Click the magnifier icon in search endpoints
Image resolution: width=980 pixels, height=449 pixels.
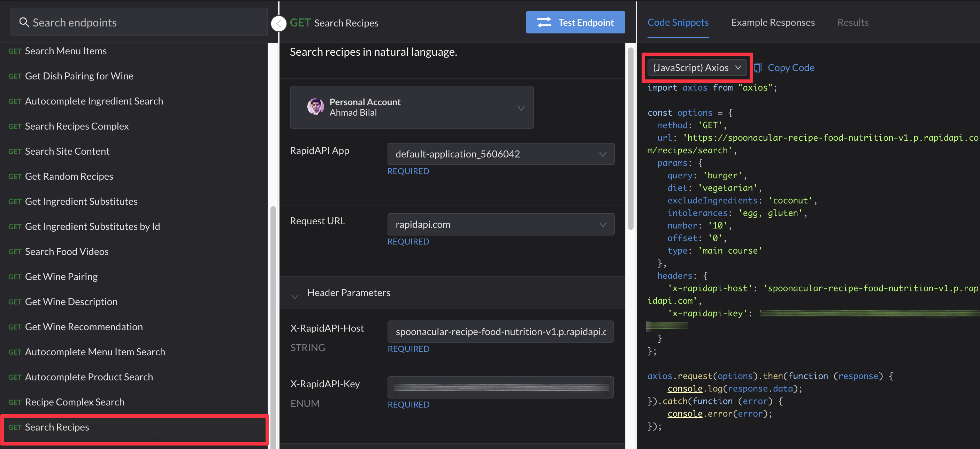(24, 22)
